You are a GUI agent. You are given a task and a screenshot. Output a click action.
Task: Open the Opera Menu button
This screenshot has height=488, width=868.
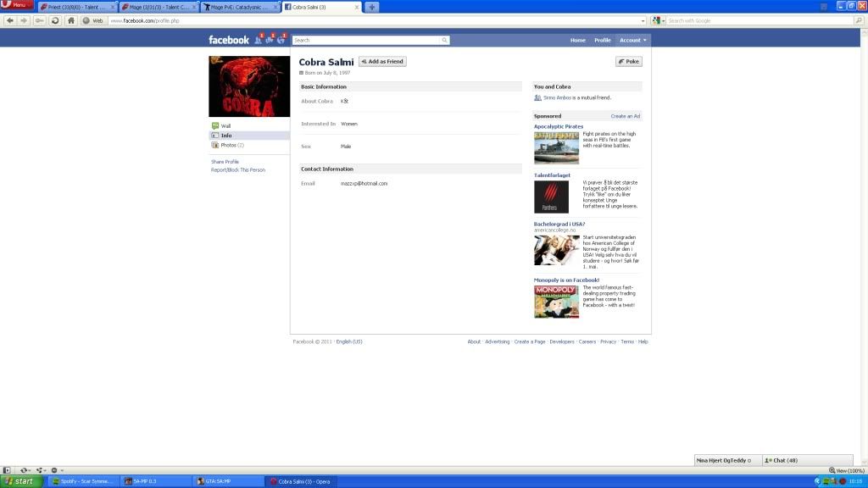(x=17, y=5)
